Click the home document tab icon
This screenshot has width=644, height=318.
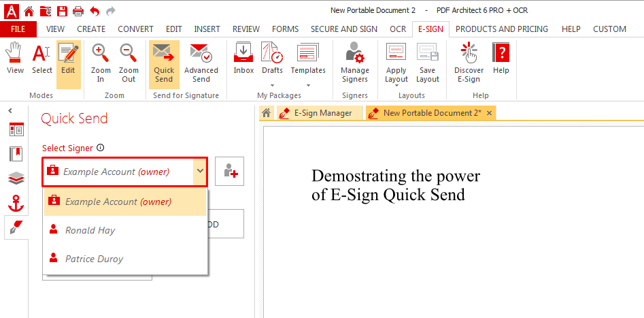click(x=266, y=113)
